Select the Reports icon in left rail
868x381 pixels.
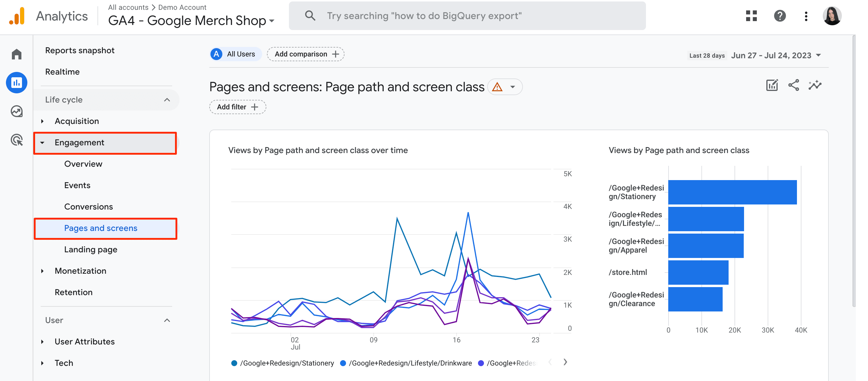17,83
